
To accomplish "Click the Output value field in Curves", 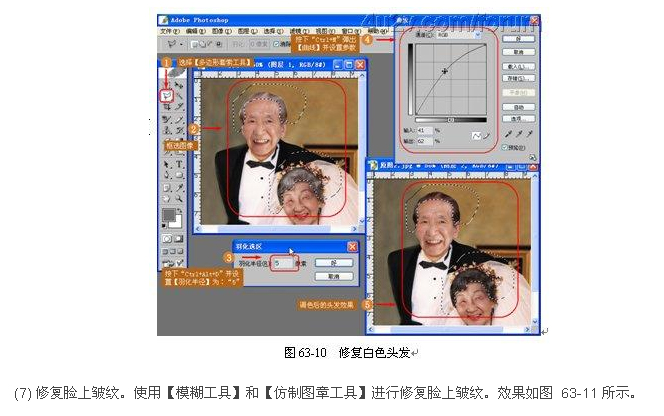I will tap(425, 141).
